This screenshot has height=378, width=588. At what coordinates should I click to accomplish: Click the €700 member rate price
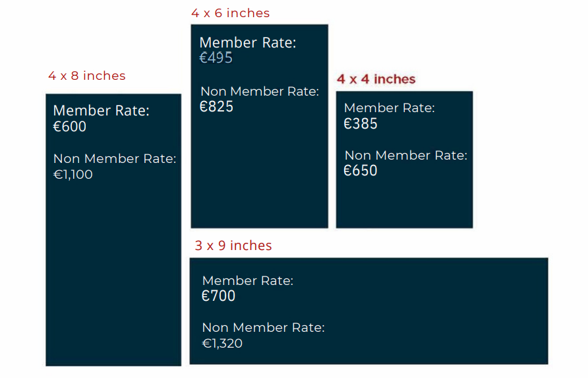coord(218,296)
